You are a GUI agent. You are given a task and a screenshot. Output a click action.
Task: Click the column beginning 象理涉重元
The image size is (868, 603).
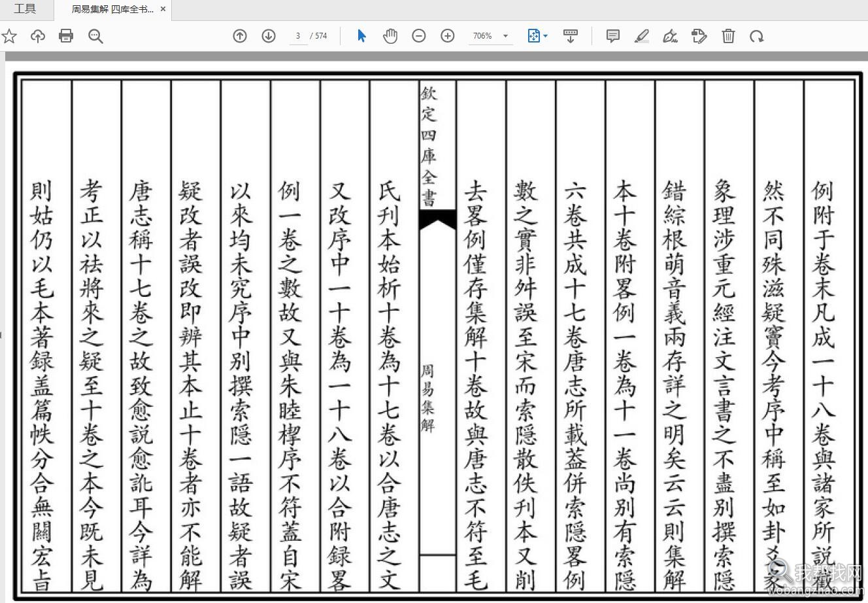click(725, 385)
